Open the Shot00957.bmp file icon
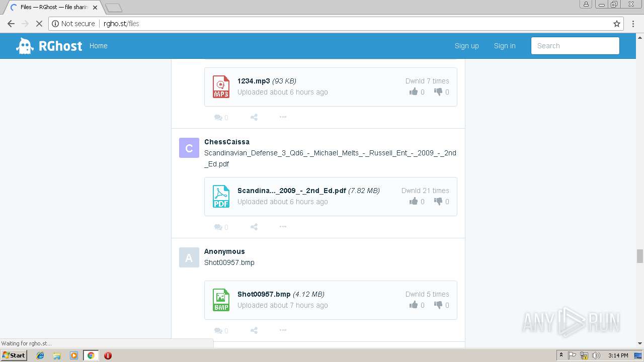 (221, 300)
